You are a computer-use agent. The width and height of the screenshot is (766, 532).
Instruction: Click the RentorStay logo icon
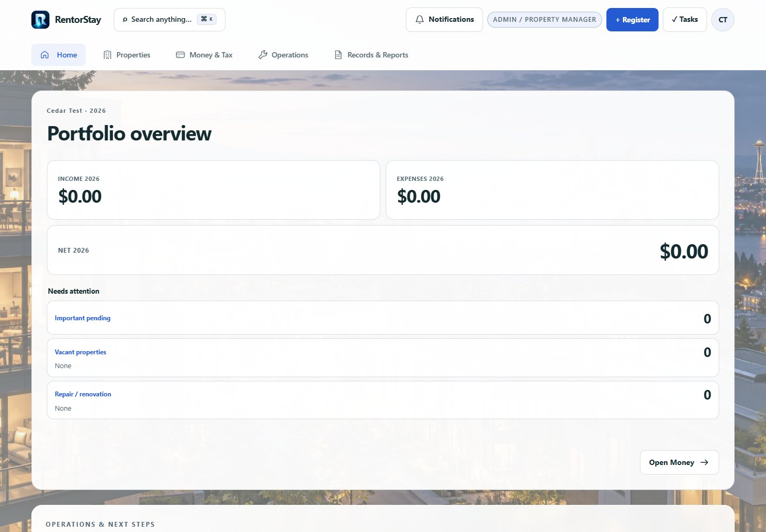(x=40, y=20)
